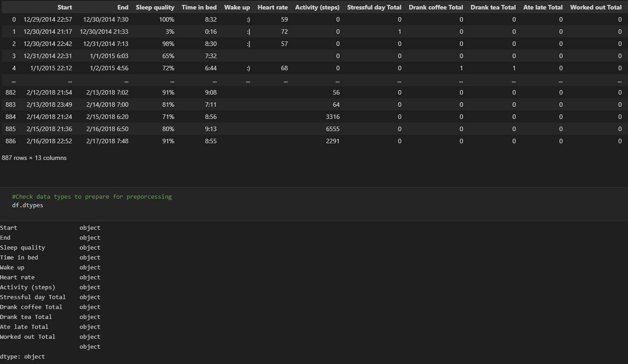Select the end cell '12/31/2014 7:13'
The width and height of the screenshot is (628, 364).
pyautogui.click(x=106, y=44)
